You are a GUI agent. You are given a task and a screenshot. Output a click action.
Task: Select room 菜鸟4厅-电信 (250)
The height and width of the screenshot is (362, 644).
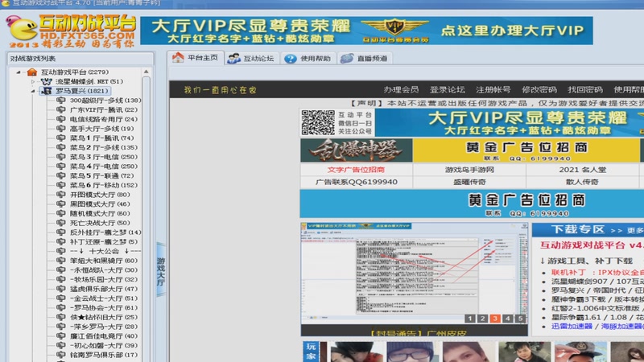click(x=104, y=167)
